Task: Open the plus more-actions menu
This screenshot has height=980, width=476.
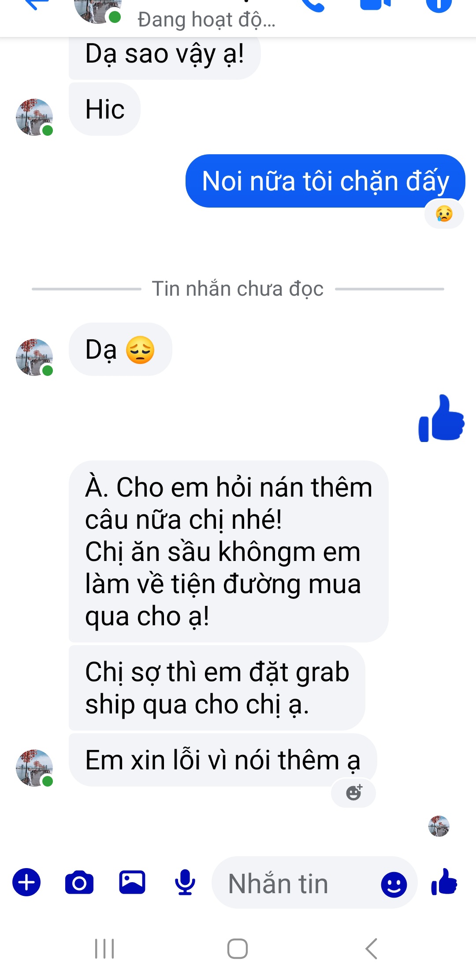Action: point(26,882)
